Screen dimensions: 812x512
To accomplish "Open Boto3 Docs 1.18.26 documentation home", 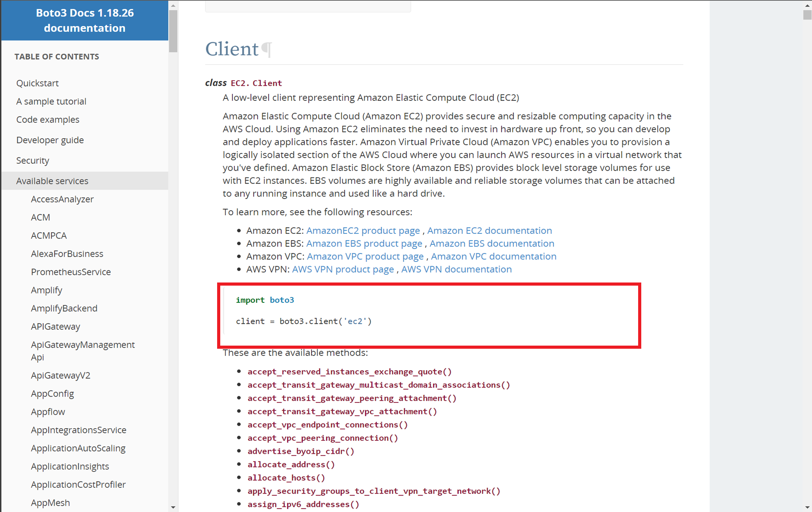I will coord(85,20).
